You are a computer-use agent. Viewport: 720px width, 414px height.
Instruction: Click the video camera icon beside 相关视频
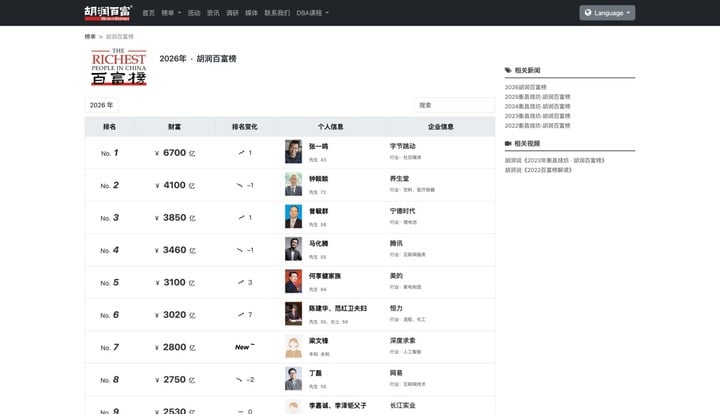(508, 143)
